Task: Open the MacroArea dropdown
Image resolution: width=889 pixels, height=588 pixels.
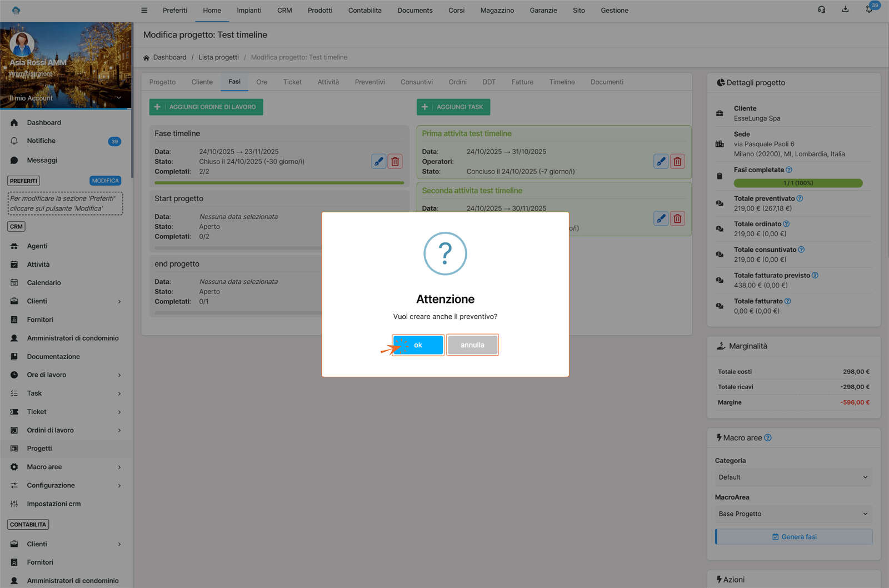Action: coord(793,514)
